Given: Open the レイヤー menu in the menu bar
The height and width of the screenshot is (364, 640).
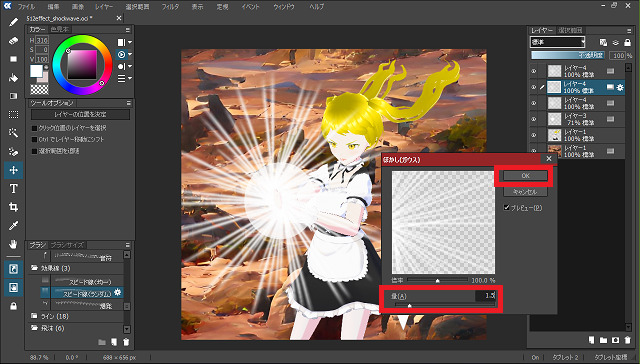Looking at the screenshot, I should (104, 7).
